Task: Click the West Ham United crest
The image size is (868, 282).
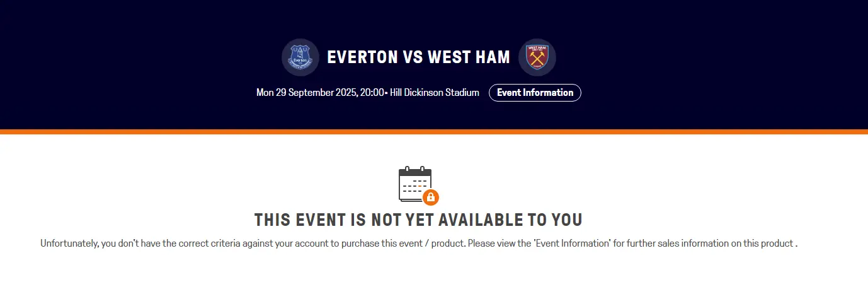Action: 537,57
